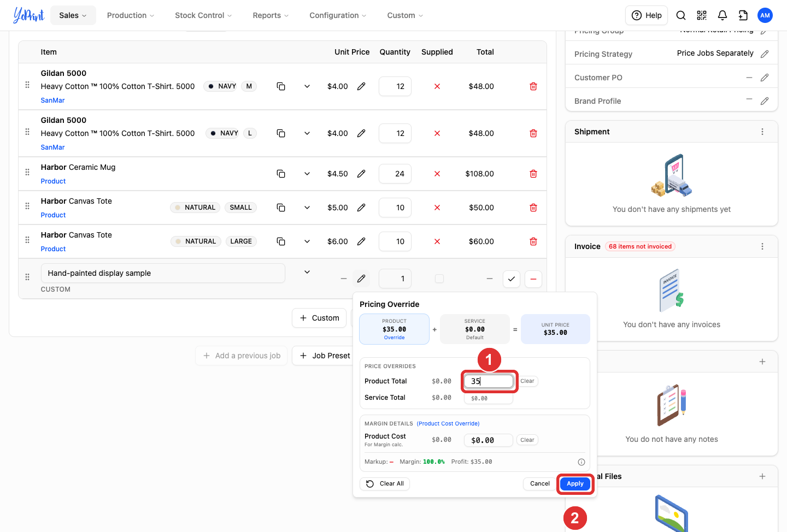Screen dimensions: 787x532
Task: Edit the Customer PO pencil icon
Action: [765, 78]
